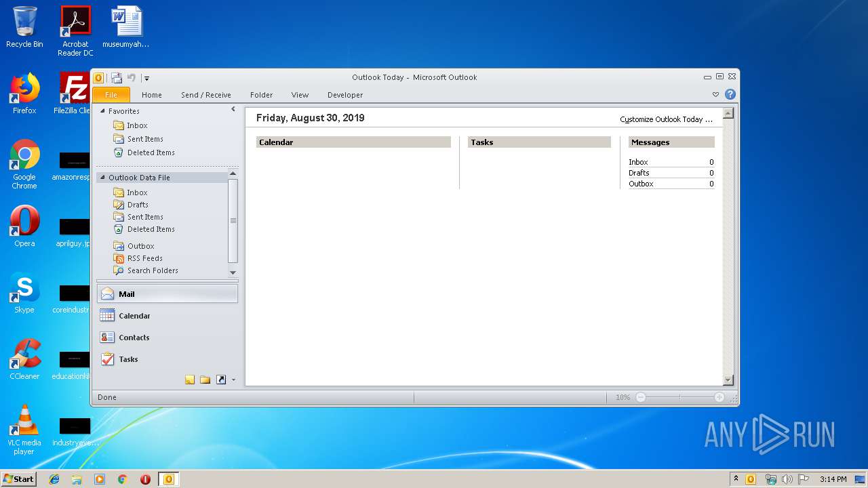868x488 pixels.
Task: Select the Folder ribbon tab
Action: pos(261,95)
